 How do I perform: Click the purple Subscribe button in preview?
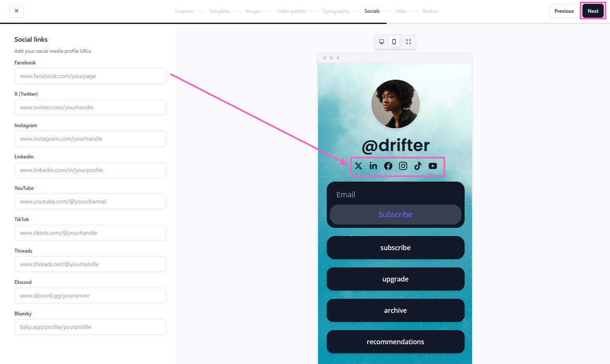click(x=395, y=215)
